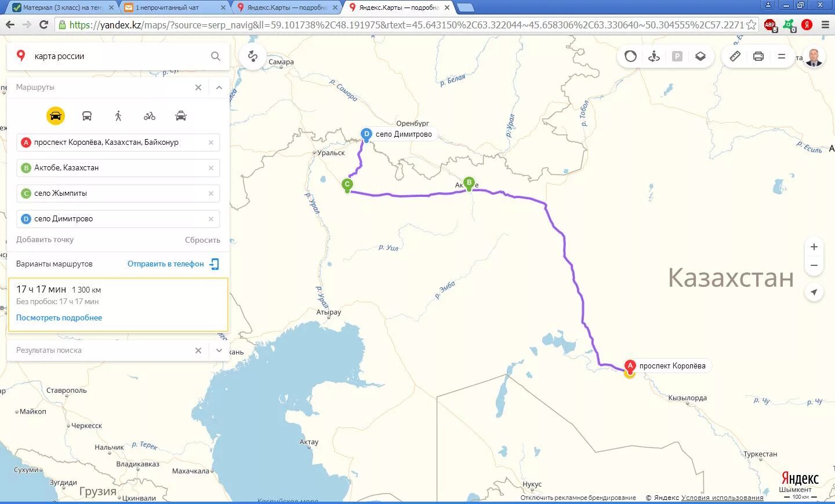This screenshot has width=835, height=504.
Task: Click the Кызылорда city label
Action: [687, 399]
